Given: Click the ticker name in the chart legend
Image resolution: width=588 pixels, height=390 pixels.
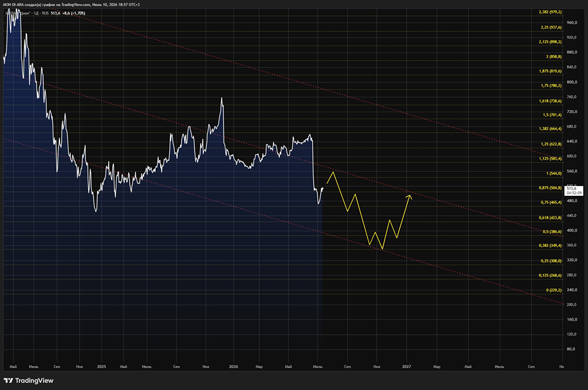Looking at the screenshot, I should click(x=18, y=13).
